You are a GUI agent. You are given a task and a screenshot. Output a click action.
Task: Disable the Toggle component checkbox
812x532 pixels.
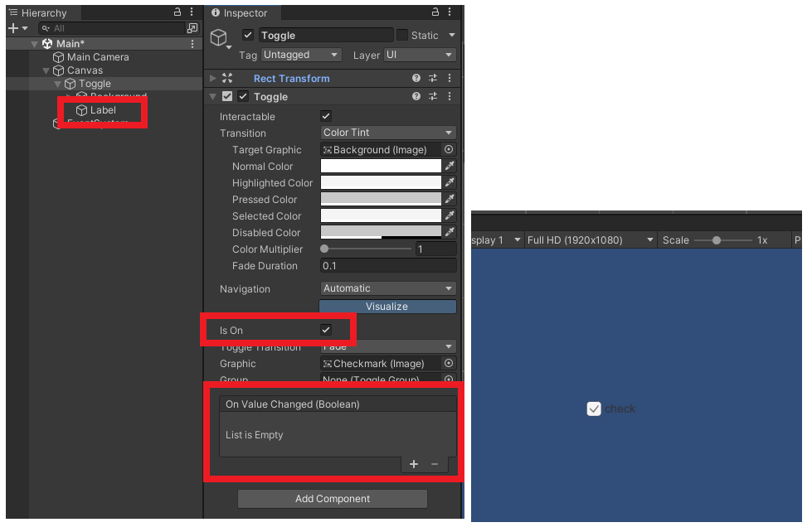tap(243, 96)
